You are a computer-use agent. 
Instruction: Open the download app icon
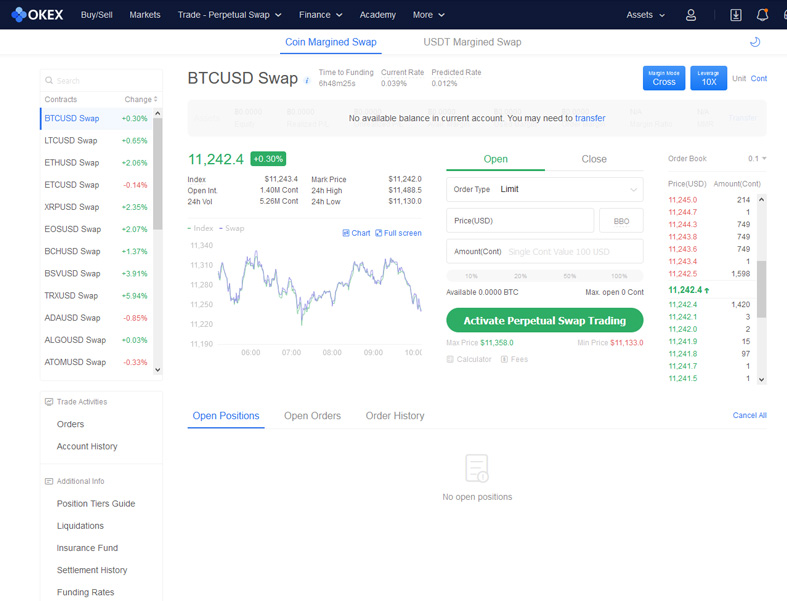pos(735,15)
